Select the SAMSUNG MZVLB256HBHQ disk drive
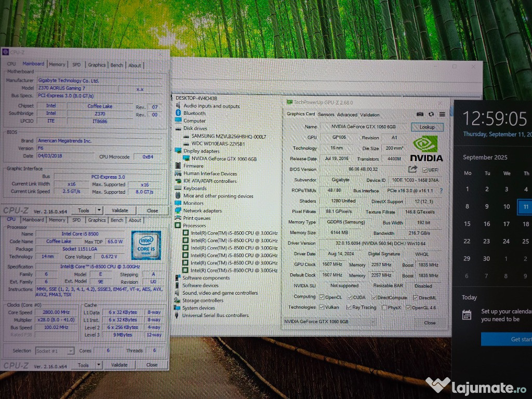This screenshot has width=532, height=399. point(229,137)
